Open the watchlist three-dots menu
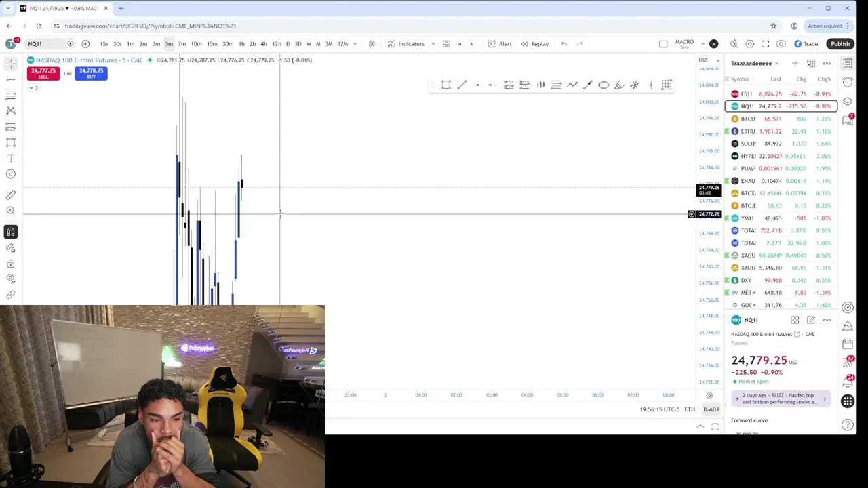The image size is (868, 488). click(x=827, y=64)
